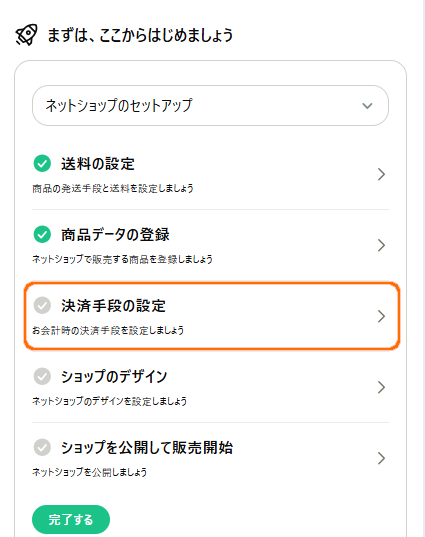Click chevron arrow in the ショップを公開して販売開始 row
Viewport: 425px width, 537px height.
coord(381,458)
